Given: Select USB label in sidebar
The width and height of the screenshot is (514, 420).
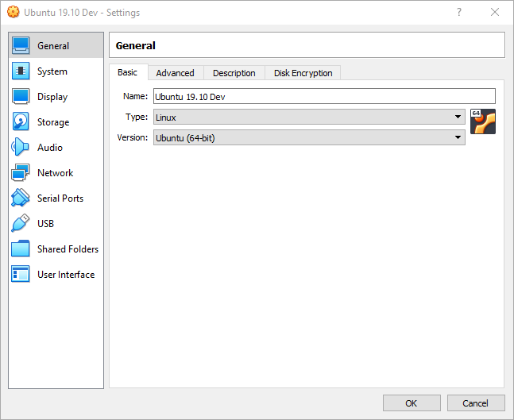Looking at the screenshot, I should coord(45,223).
